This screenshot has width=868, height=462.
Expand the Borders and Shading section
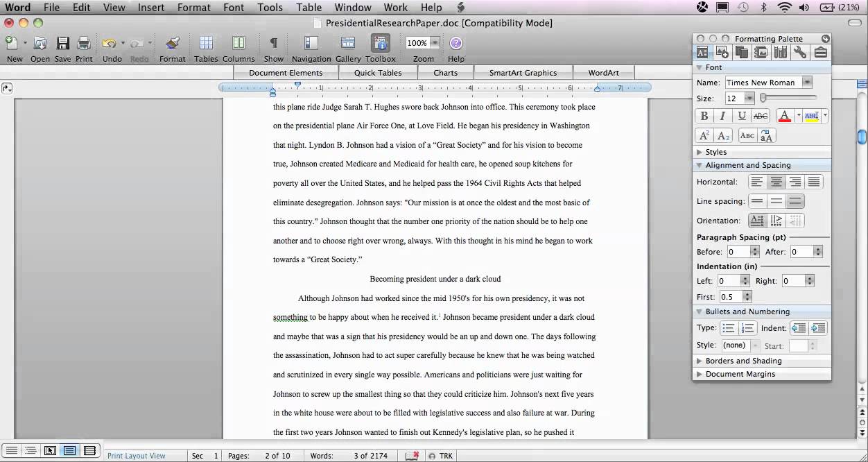tap(700, 361)
